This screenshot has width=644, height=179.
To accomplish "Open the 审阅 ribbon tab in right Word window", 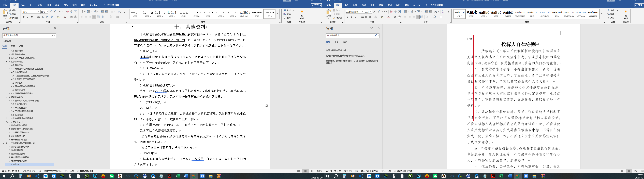I will coord(389,5).
